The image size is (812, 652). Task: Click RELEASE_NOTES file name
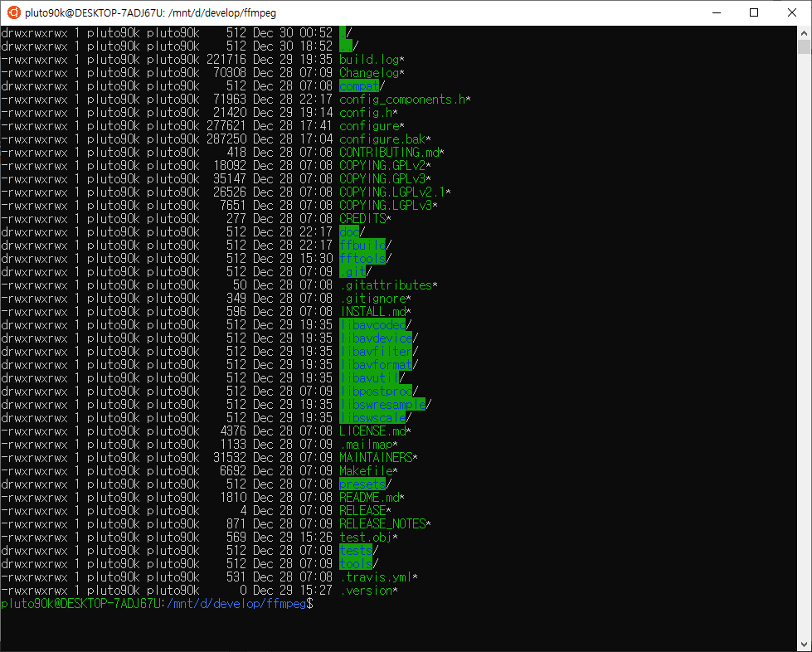coord(382,524)
